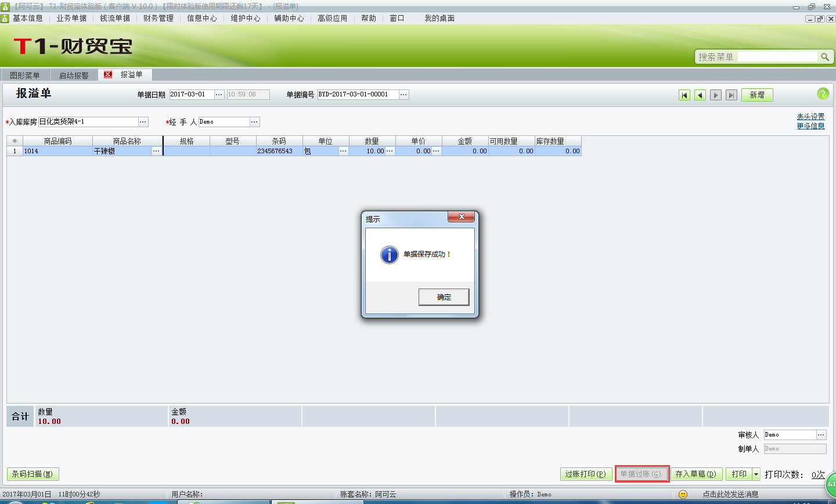Image resolution: width=836 pixels, height=504 pixels.
Task: Click 点击此处发送消息 in status bar
Action: (730, 494)
